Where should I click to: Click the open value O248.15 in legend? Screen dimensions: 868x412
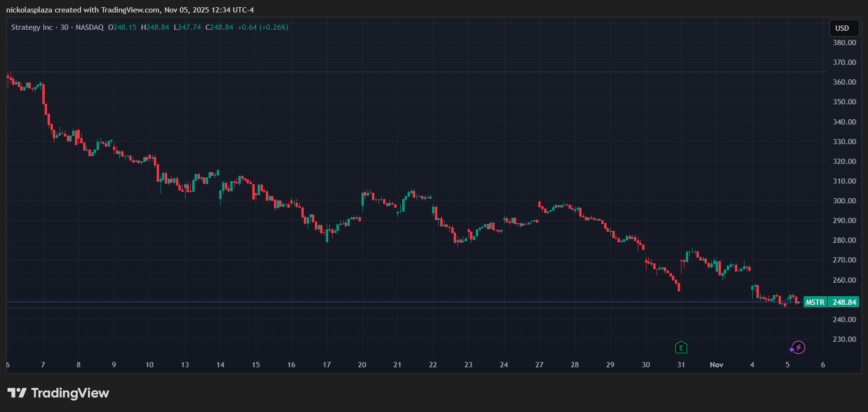[123, 27]
